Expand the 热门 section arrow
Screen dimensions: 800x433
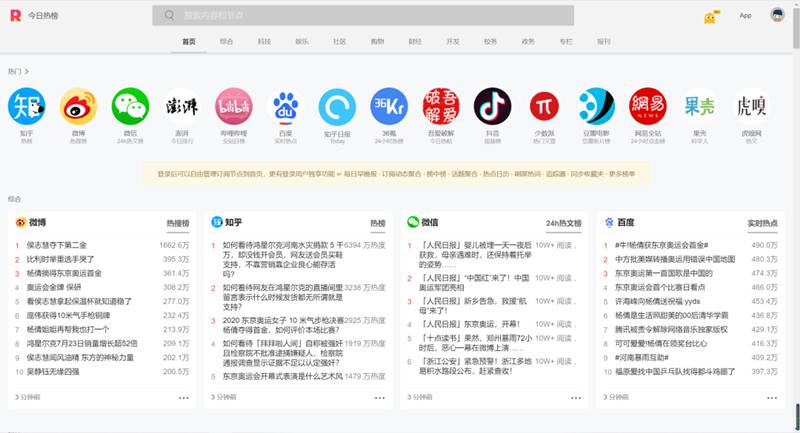pyautogui.click(x=26, y=72)
